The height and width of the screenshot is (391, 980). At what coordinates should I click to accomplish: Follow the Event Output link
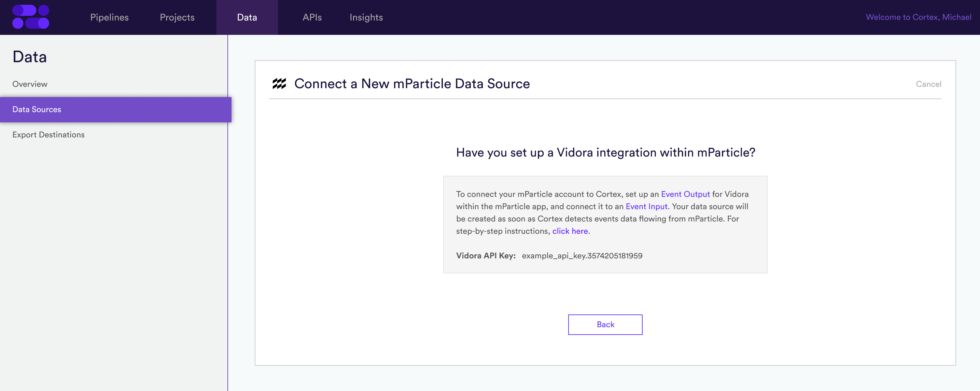click(x=685, y=194)
